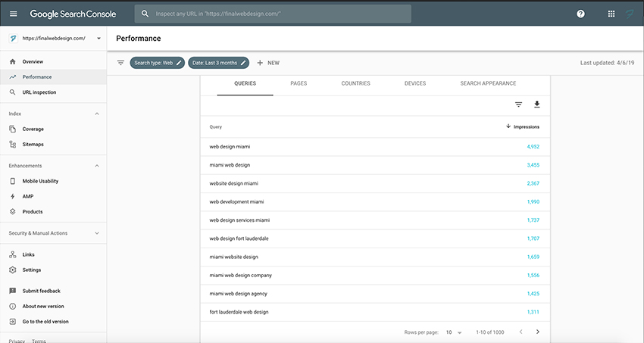
Task: Switch to the Countries tab
Action: [355, 83]
